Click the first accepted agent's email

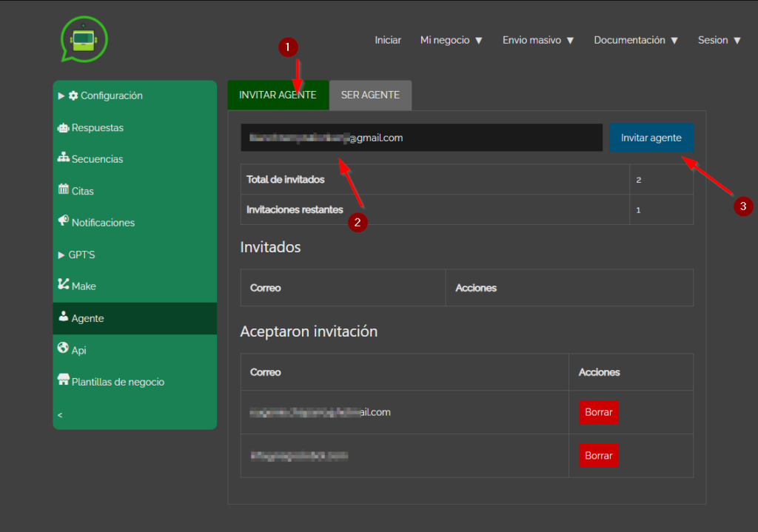tap(320, 412)
